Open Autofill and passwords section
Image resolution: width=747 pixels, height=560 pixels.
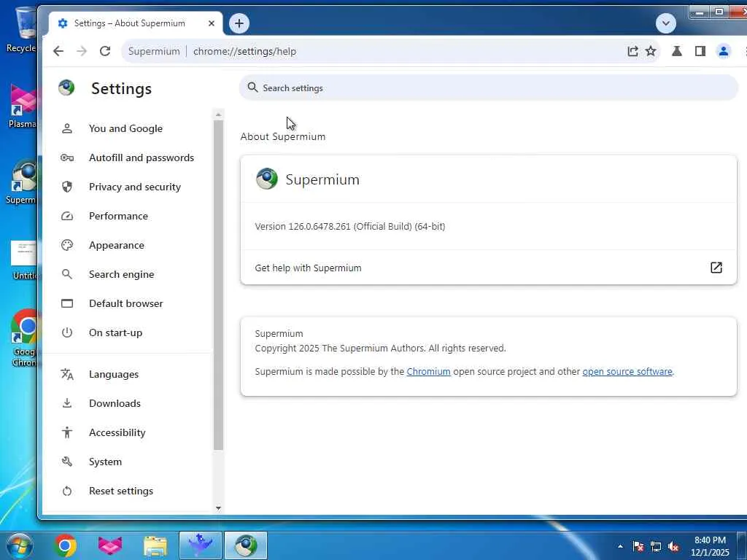[142, 157]
